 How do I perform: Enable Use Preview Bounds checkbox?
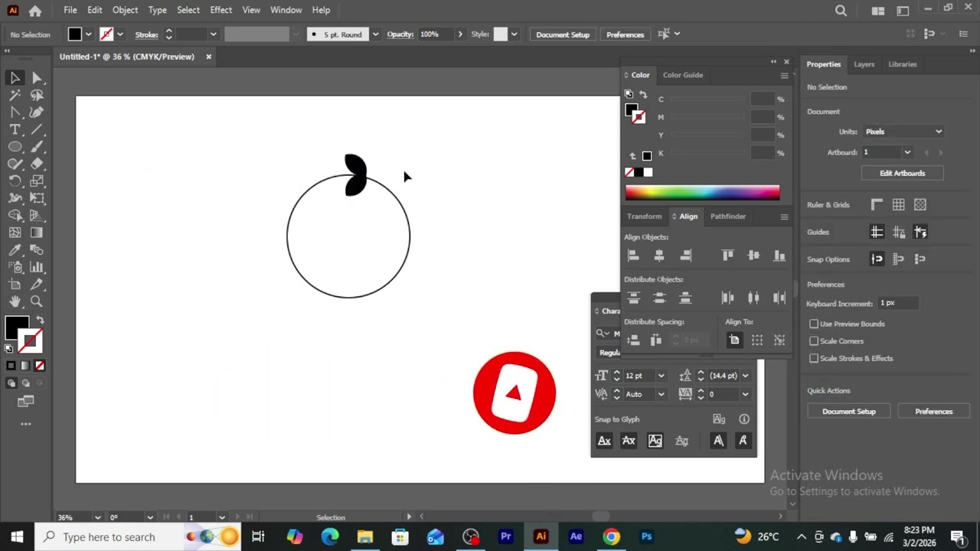[814, 324]
